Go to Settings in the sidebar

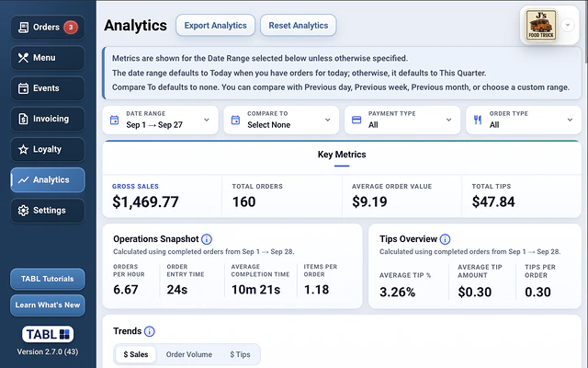(x=48, y=211)
